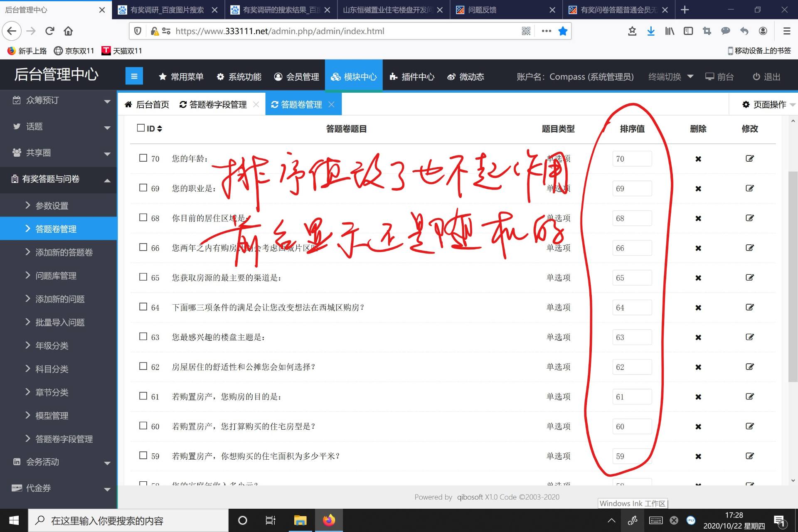This screenshot has height=532, width=798.
Task: Delete question row 70 with X icon
Action: [698, 159]
